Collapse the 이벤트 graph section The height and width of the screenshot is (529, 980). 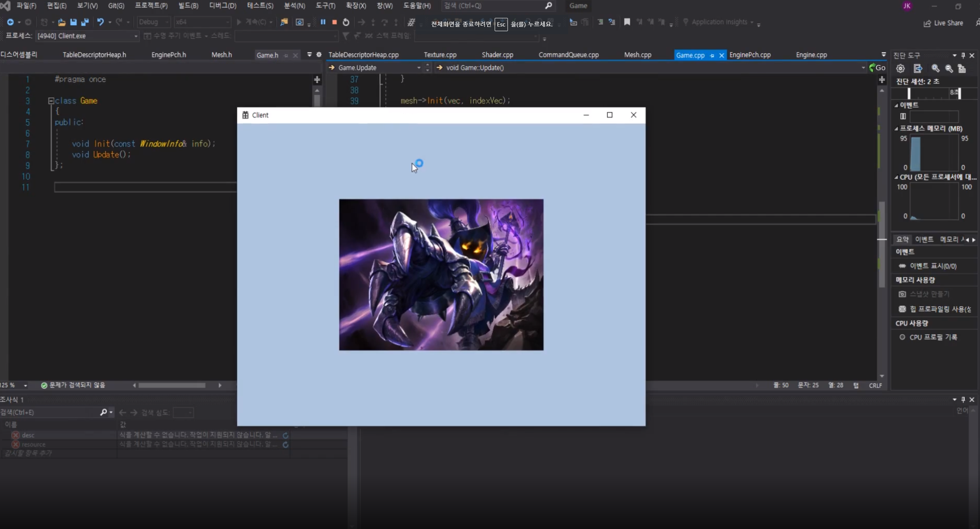[896, 105]
